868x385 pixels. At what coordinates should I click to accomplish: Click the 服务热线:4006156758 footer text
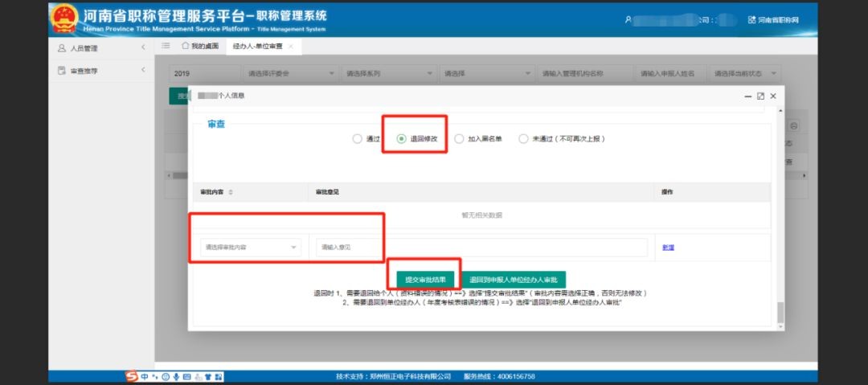click(x=499, y=377)
